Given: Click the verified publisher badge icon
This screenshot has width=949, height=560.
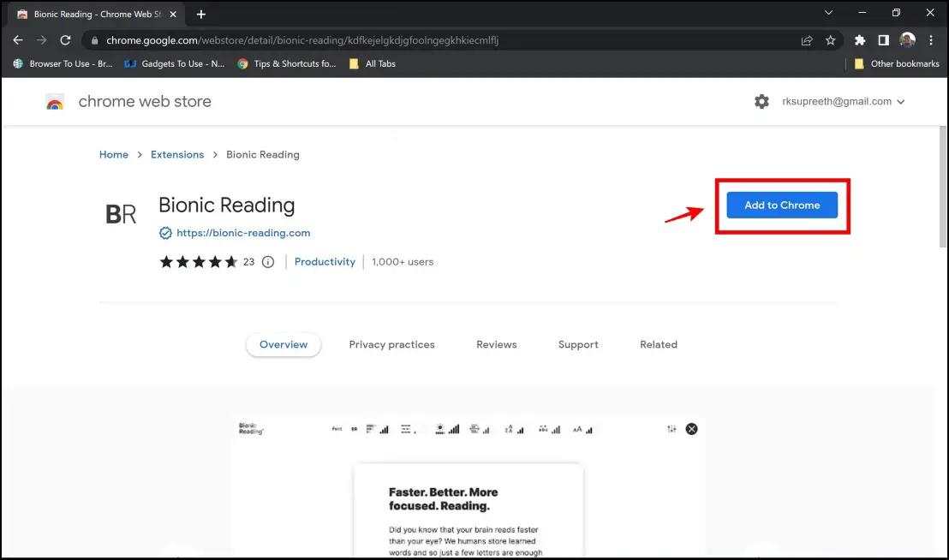Looking at the screenshot, I should [165, 233].
